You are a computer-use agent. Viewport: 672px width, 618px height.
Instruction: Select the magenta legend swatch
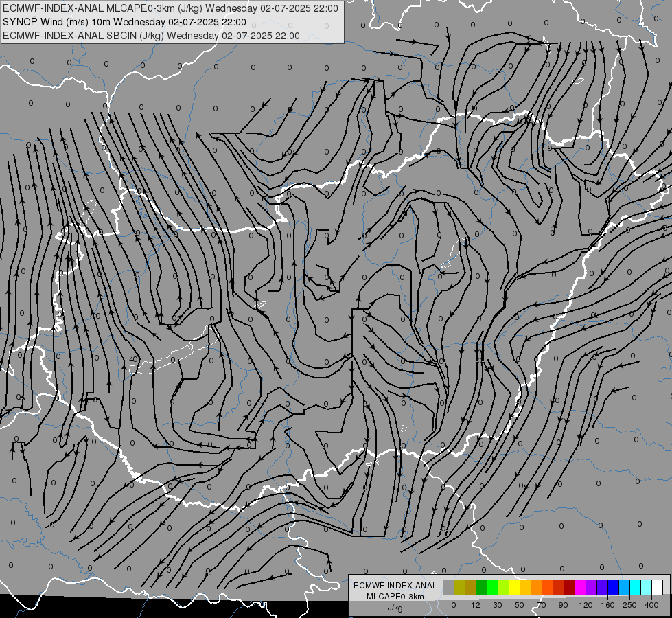tap(580, 588)
